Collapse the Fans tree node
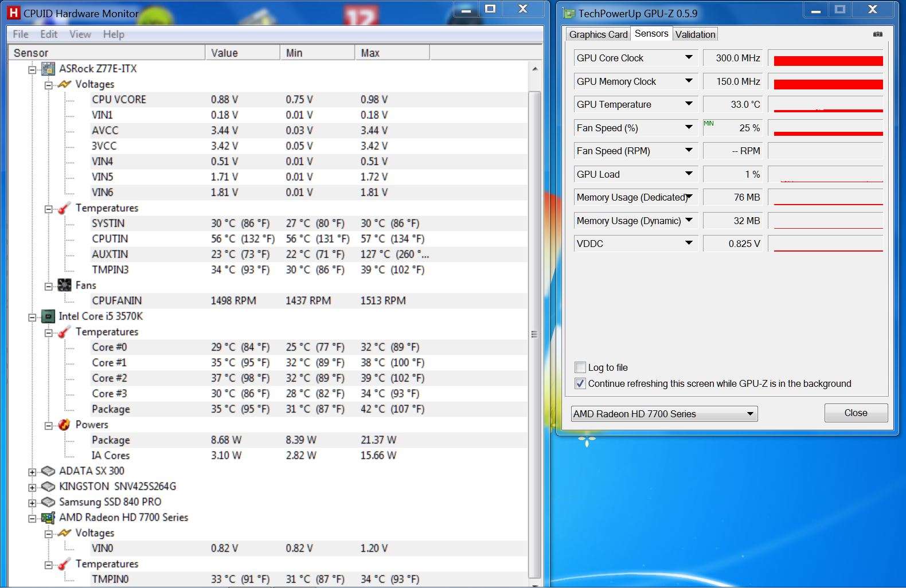 [49, 287]
